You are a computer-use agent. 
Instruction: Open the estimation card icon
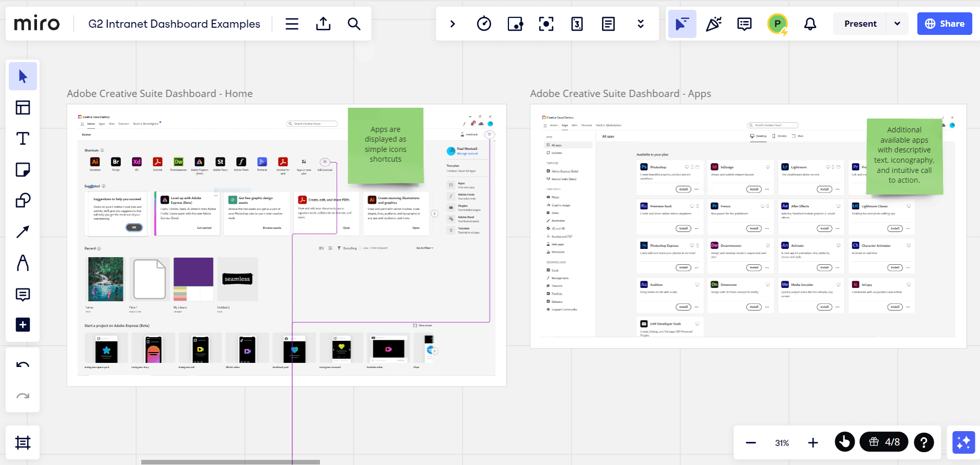click(577, 24)
